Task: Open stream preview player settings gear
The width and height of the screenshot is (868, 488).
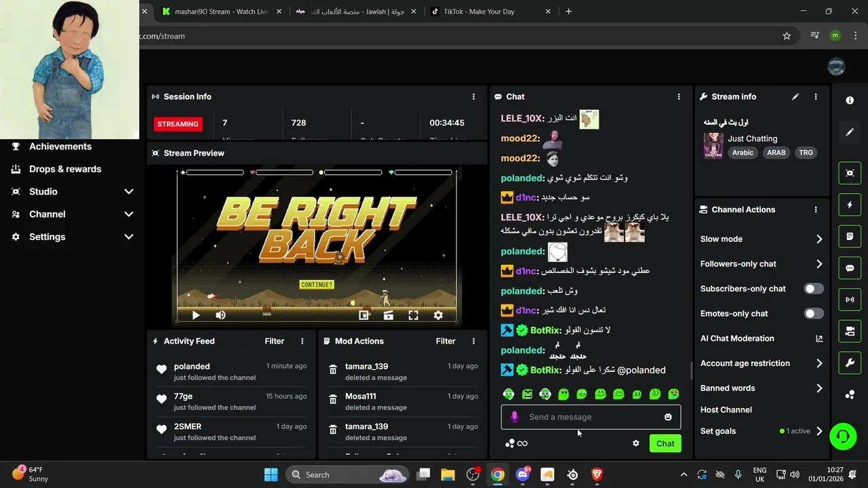Action: click(438, 315)
